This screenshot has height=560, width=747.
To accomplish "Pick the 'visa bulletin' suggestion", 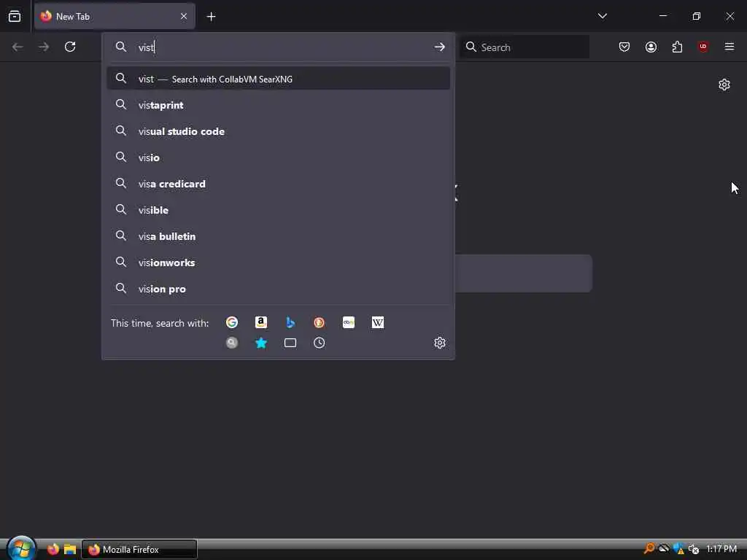I will 278,236.
